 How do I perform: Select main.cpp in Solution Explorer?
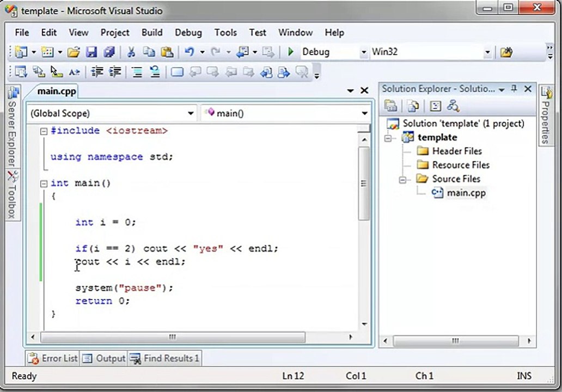[x=466, y=193]
